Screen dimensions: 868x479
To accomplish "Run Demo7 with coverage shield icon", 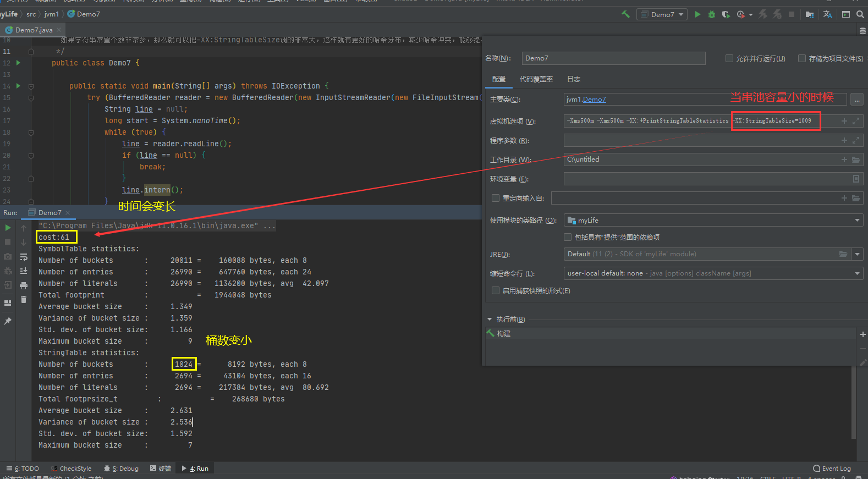I will pyautogui.click(x=726, y=14).
